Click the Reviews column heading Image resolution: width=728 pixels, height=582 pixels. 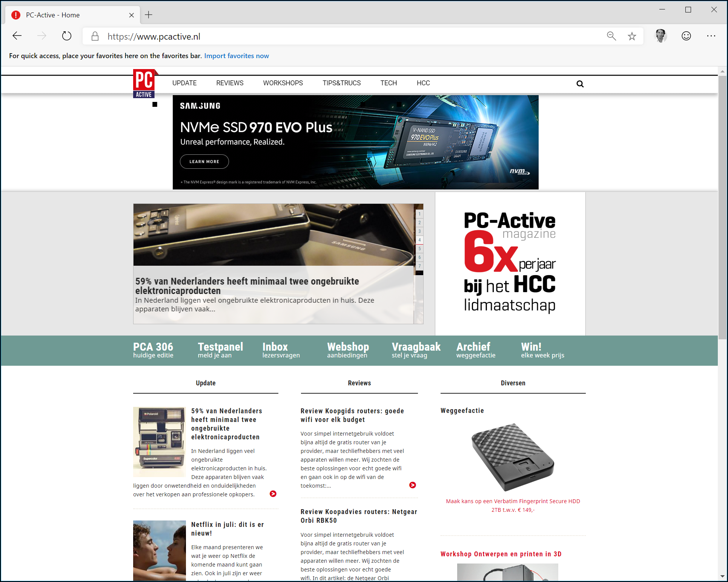tap(359, 383)
